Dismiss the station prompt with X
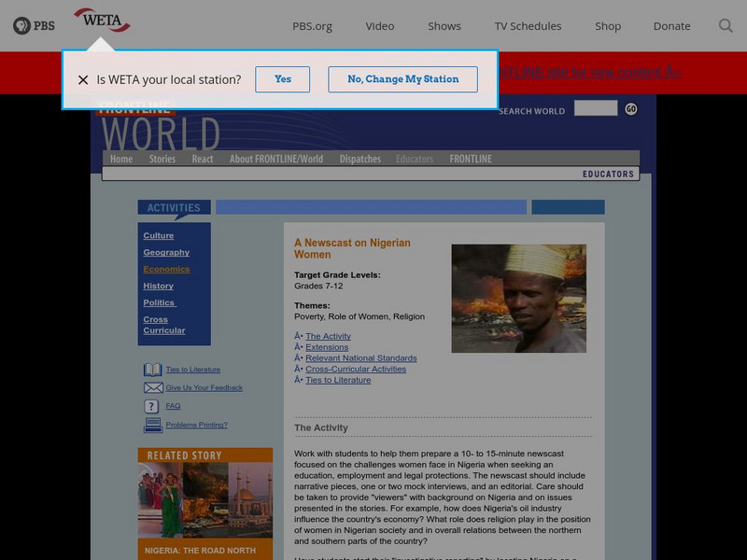 point(83,79)
